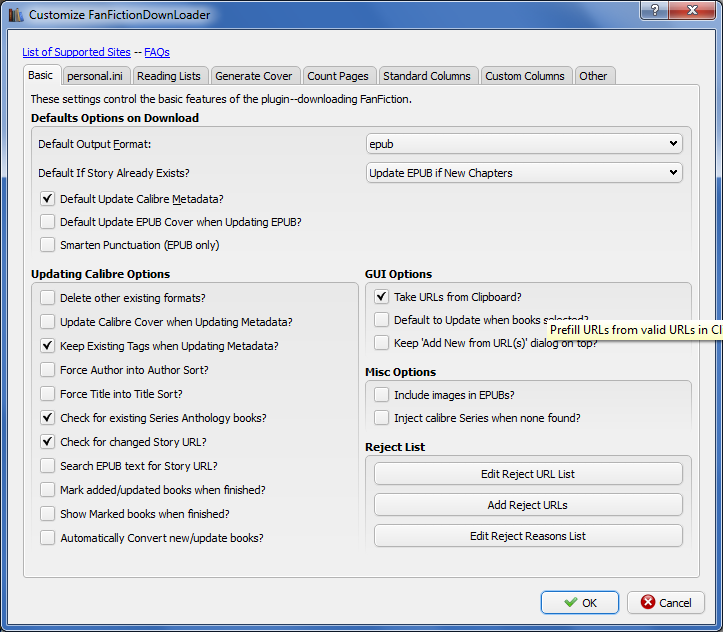Enable Force Author into Author Sort

click(47, 370)
